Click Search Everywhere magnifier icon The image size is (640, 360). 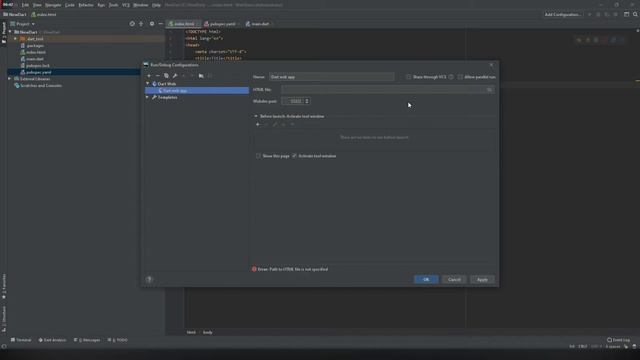point(635,14)
